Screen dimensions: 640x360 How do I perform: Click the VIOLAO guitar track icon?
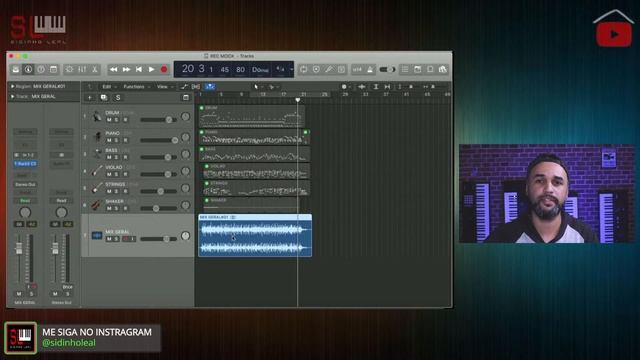[x=97, y=171]
